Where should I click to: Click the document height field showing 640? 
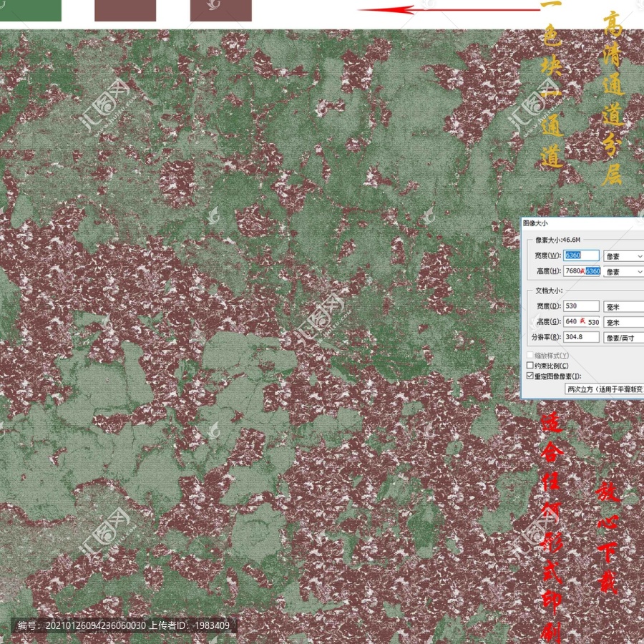point(581,321)
